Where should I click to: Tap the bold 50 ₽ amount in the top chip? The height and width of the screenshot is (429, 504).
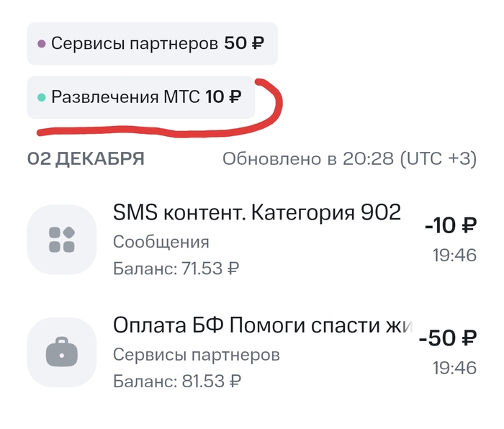244,44
